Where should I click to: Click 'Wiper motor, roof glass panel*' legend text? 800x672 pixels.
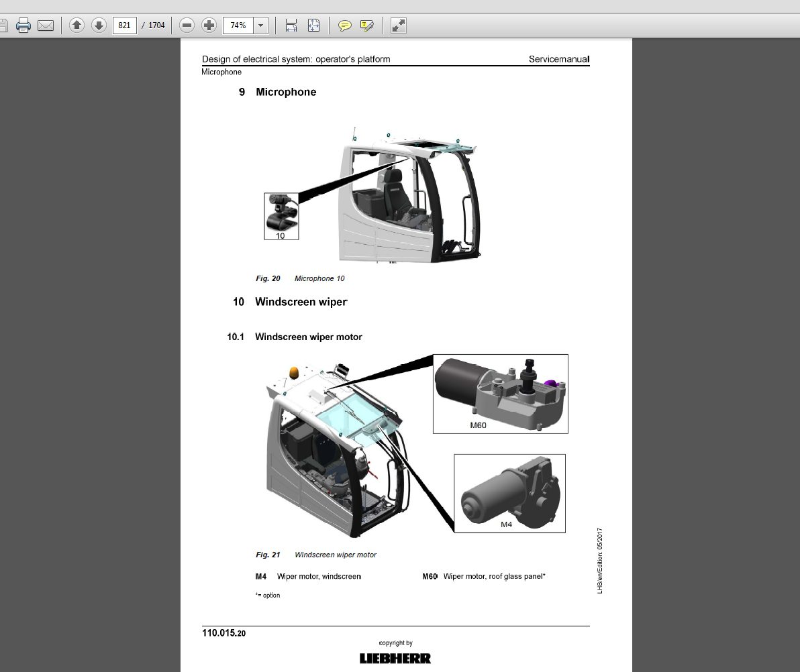(x=495, y=576)
